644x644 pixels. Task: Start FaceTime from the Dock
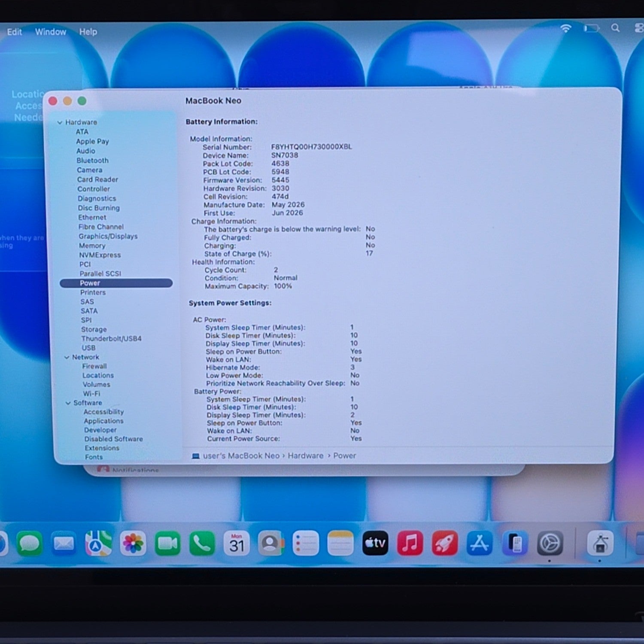coord(167,544)
